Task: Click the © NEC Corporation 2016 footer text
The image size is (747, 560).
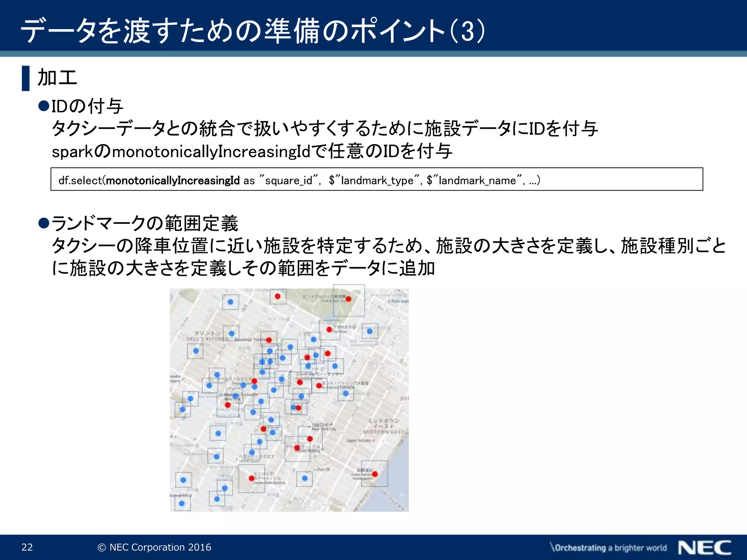Action: click(x=154, y=547)
